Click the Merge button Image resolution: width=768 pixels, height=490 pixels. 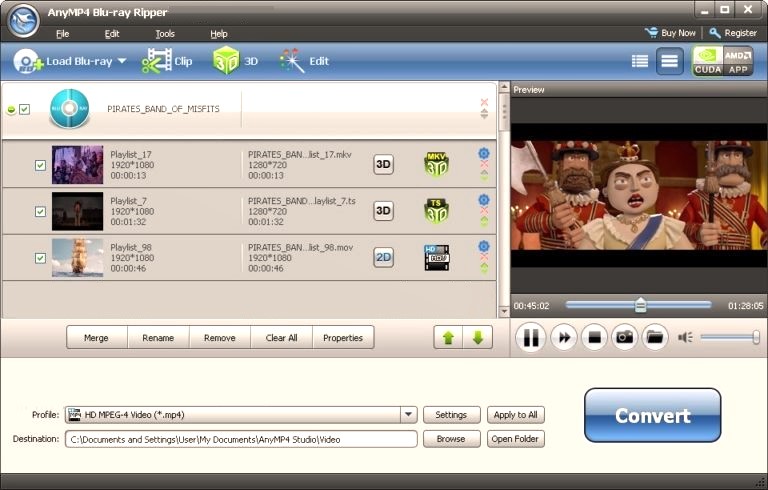(96, 338)
